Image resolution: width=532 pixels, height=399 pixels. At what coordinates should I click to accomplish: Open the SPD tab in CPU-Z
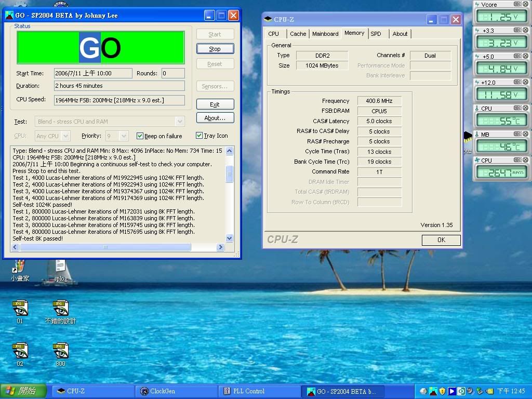376,34
